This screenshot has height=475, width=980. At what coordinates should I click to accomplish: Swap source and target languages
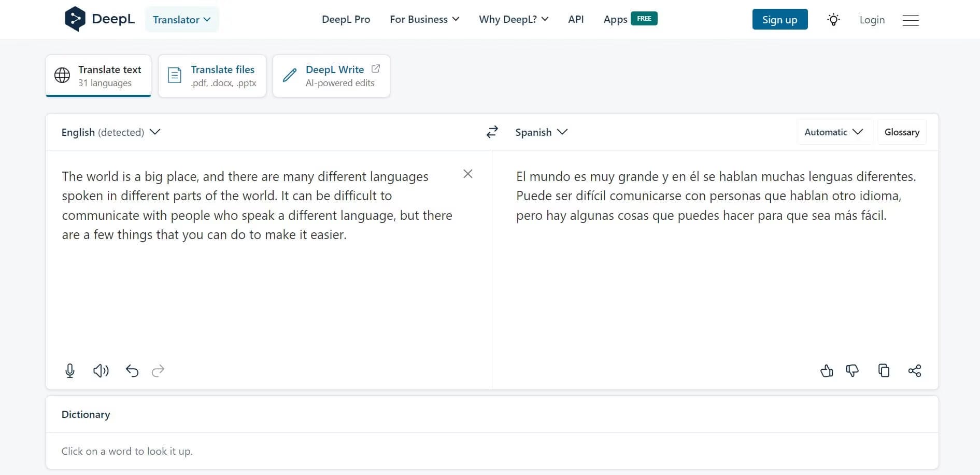point(492,132)
